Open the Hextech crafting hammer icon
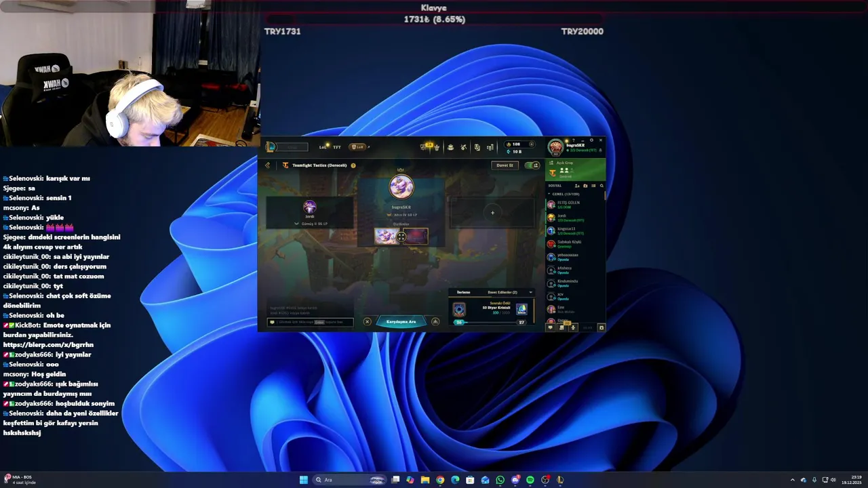868x488 pixels. (x=464, y=147)
